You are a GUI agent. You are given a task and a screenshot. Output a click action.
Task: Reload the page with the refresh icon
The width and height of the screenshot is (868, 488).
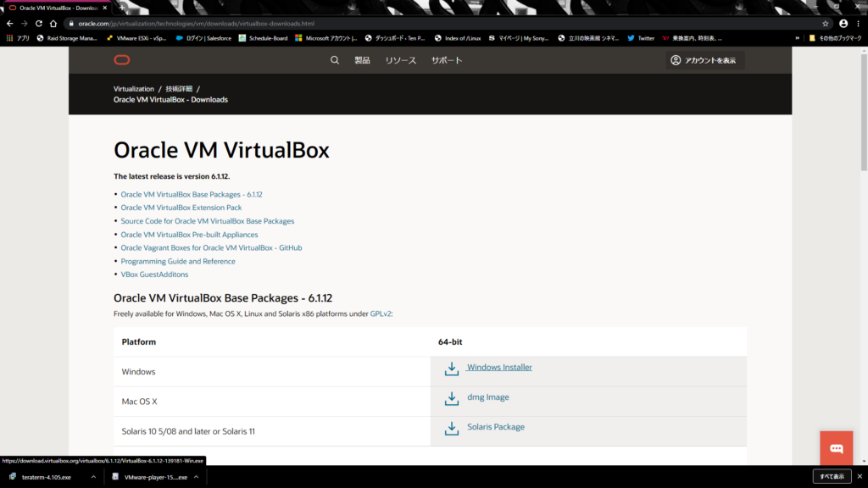(39, 23)
